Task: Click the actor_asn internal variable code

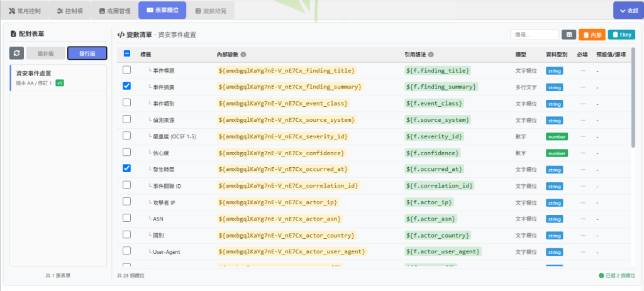Action: click(x=280, y=219)
